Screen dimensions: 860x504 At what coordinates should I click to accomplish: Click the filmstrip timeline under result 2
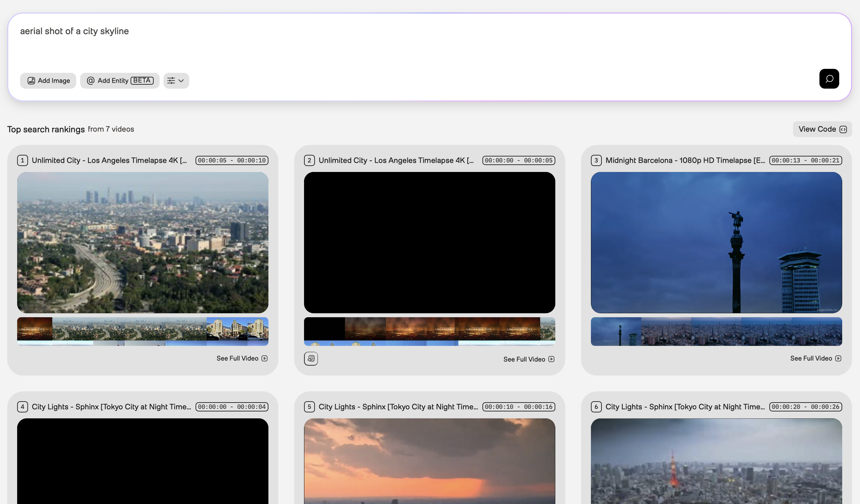click(429, 331)
